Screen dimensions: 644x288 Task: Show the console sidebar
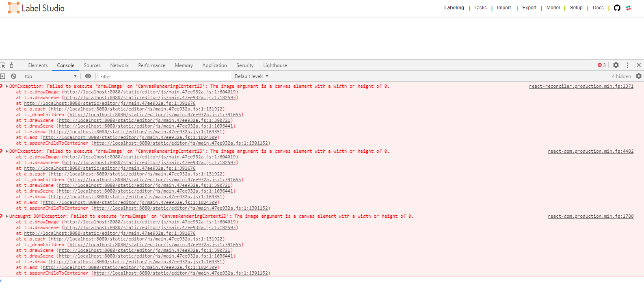2,76
